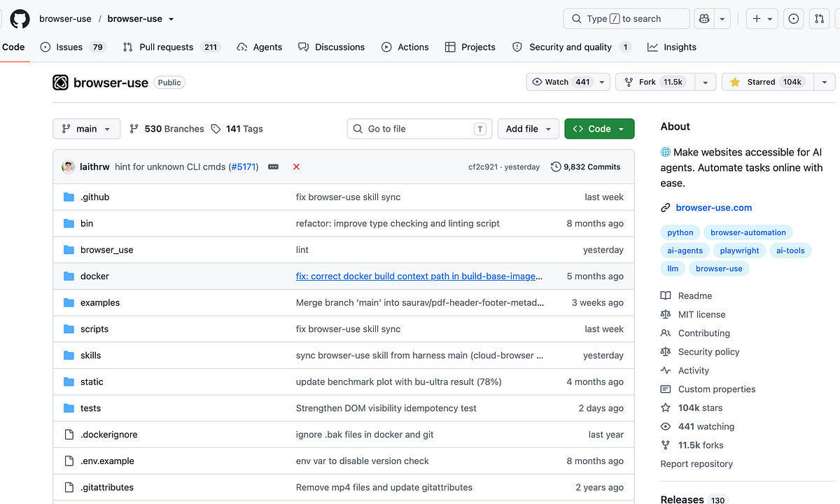This screenshot has width=840, height=504.
Task: Click the red failed checks X icon
Action: 297,167
